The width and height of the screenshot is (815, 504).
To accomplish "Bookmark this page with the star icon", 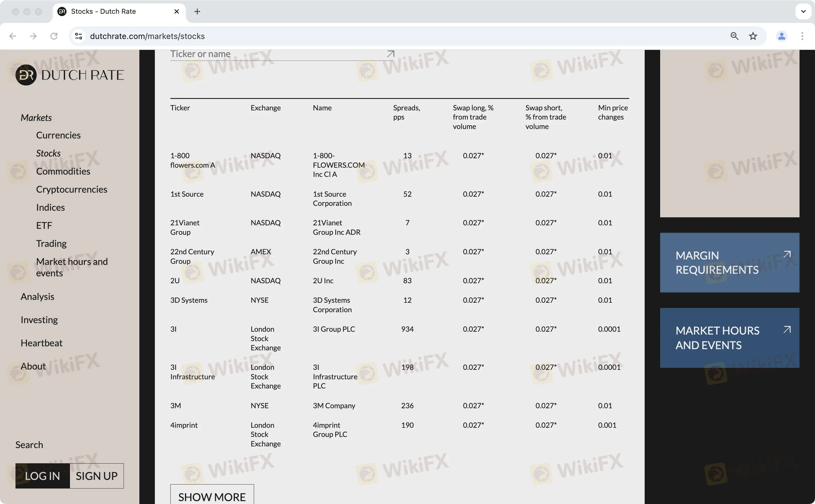I will [x=753, y=36].
